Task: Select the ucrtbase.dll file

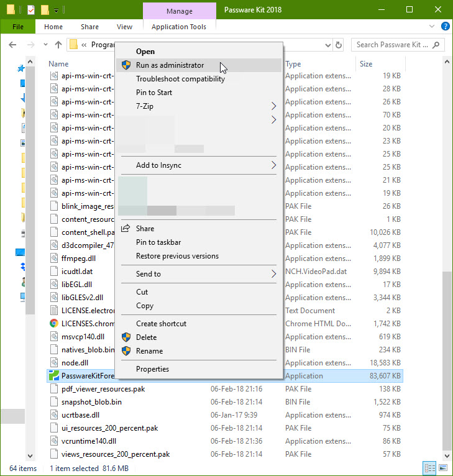Action: tap(80, 415)
